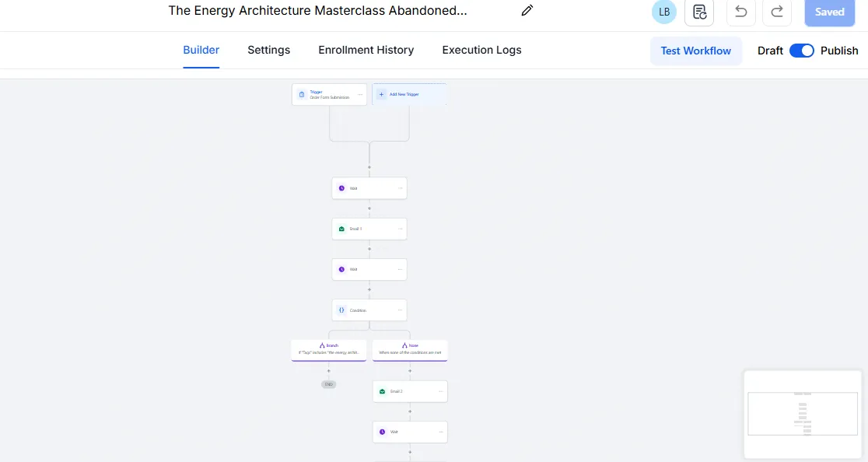
Task: Click the LB user avatar
Action: (663, 12)
